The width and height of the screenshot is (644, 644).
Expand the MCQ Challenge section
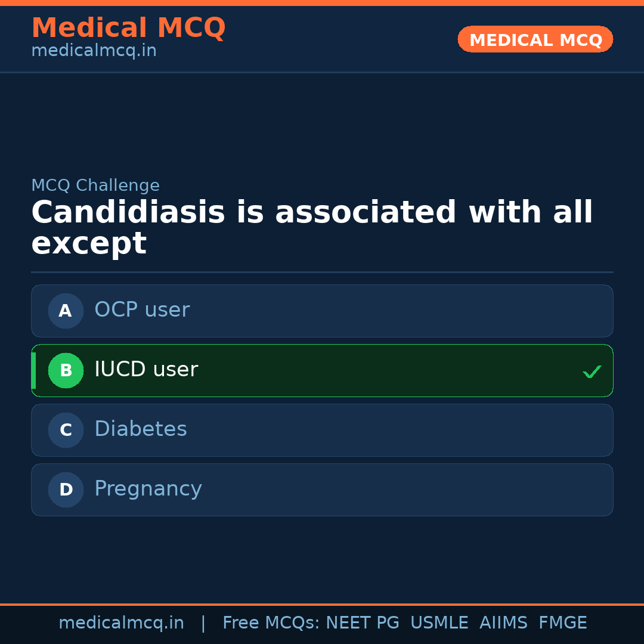95,185
